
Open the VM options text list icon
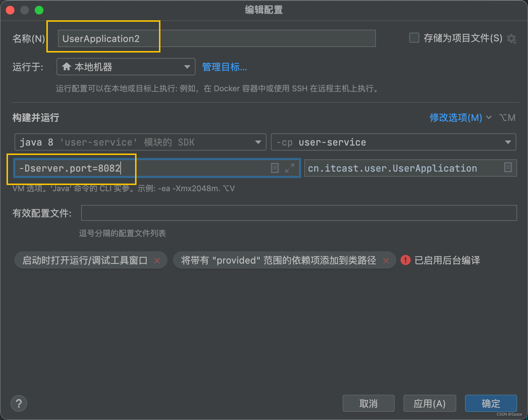click(275, 168)
